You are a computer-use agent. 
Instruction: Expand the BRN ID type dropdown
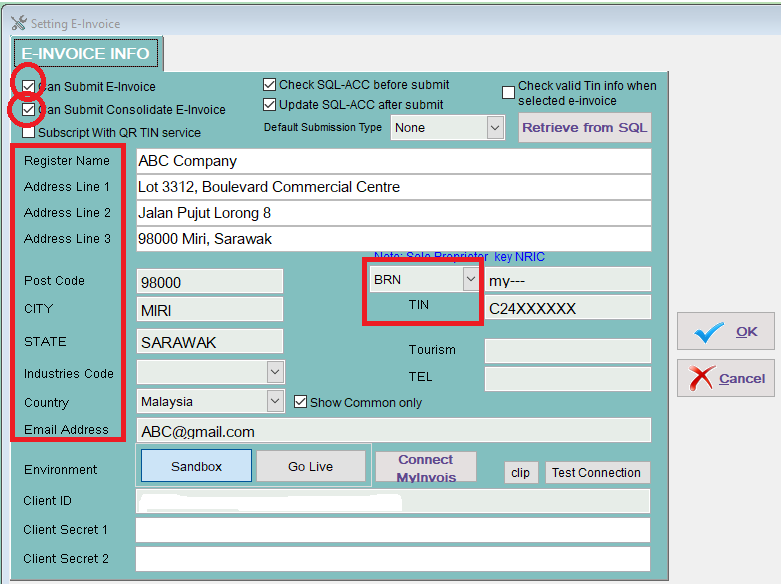(x=470, y=280)
